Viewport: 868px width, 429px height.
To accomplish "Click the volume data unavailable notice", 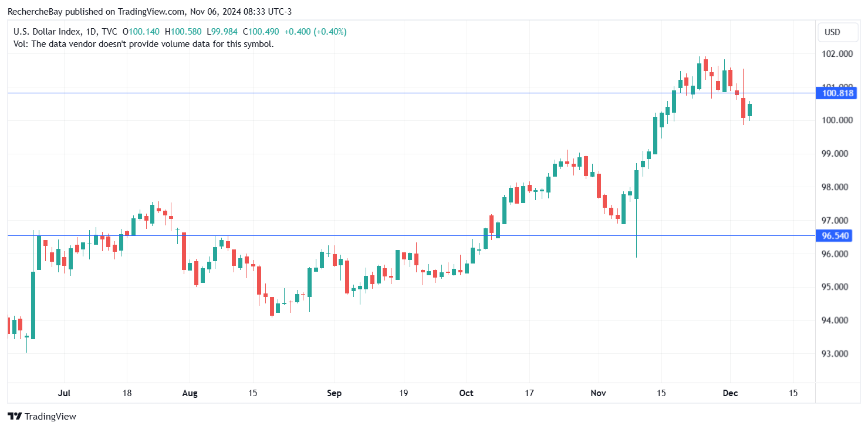I will pos(143,43).
